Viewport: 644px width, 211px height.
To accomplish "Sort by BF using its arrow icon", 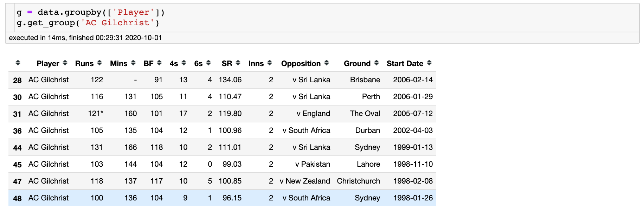I will pos(159,63).
